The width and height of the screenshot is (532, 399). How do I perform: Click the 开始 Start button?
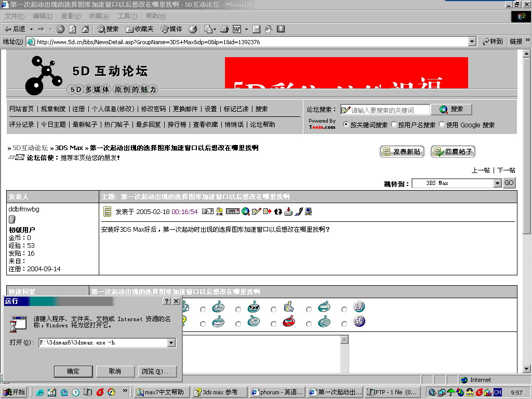point(15,392)
